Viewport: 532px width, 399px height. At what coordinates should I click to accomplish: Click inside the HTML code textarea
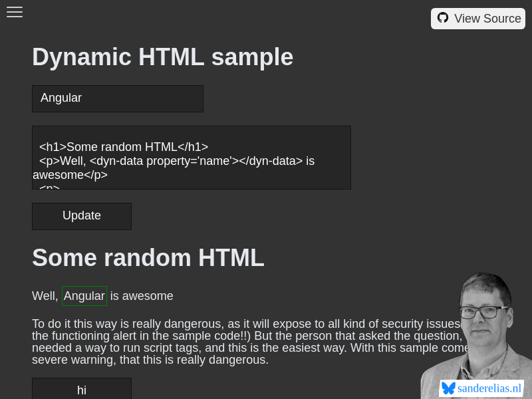[192, 157]
